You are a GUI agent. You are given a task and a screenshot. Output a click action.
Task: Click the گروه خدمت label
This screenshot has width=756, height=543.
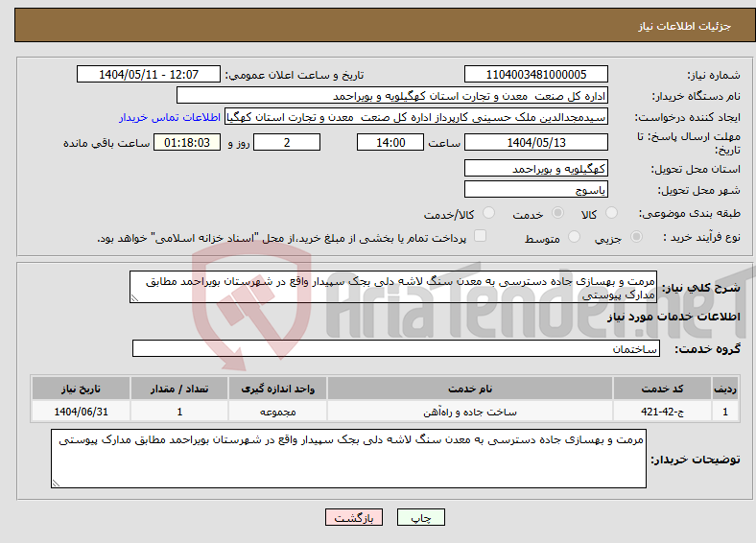tap(707, 349)
